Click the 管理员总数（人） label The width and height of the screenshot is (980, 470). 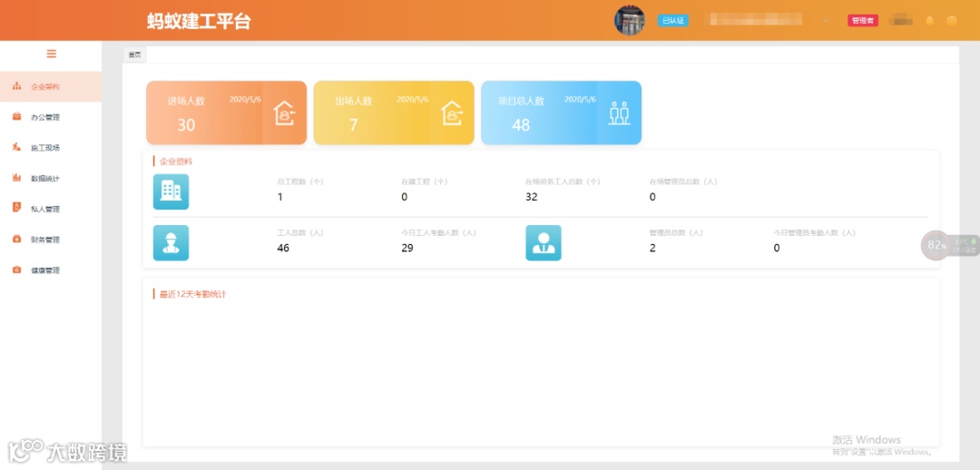point(676,232)
